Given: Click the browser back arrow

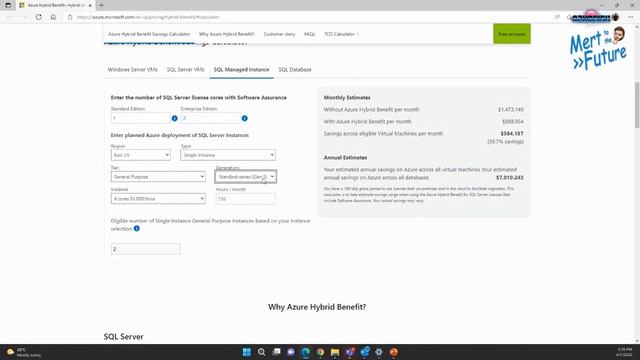Looking at the screenshot, I should tap(9, 17).
